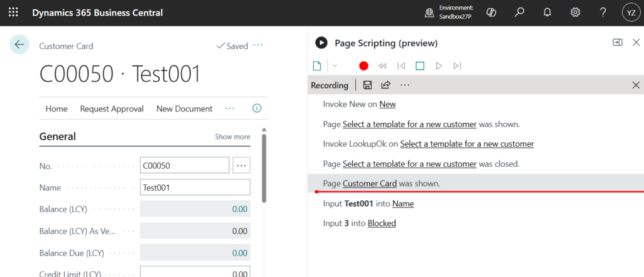644x277 pixels.
Task: Click the share recording icon
Action: [x=386, y=85]
